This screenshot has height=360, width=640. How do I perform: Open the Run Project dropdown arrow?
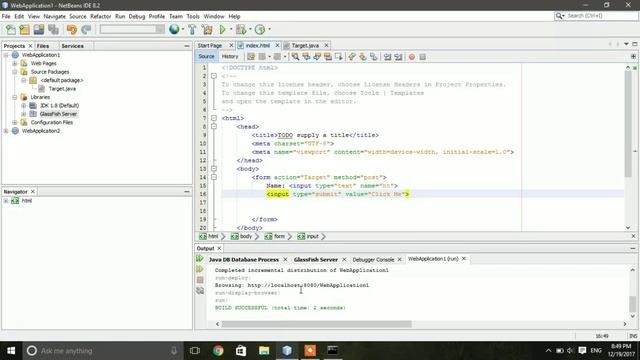click(231, 29)
